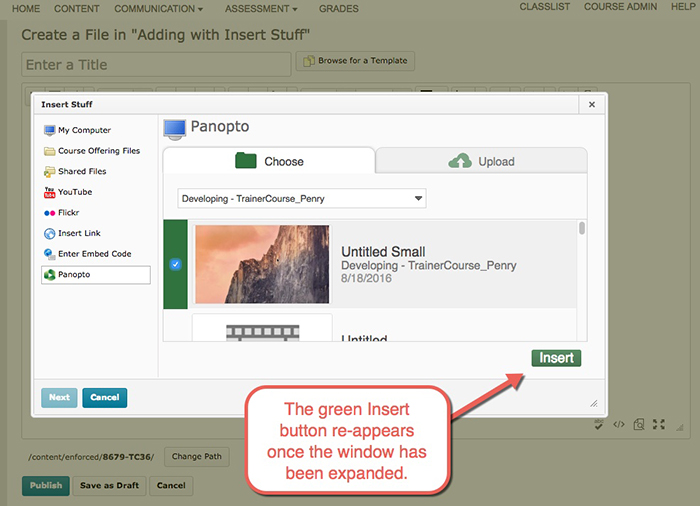This screenshot has height=506, width=700.
Task: Click the green Insert button
Action: [x=556, y=358]
